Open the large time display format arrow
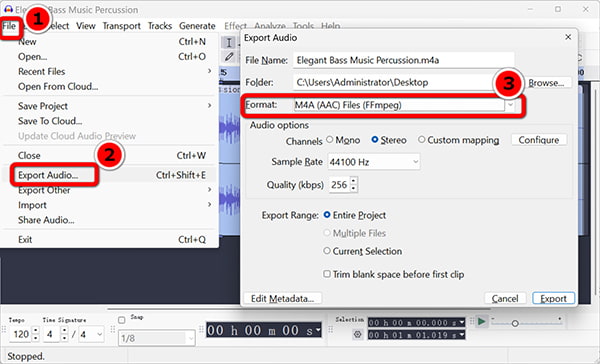Viewport: 600px width, 364px height. click(318, 331)
